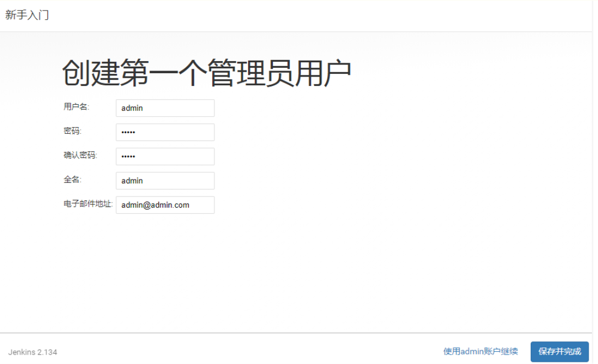Click the 用户名: label
The image size is (598, 364).
[76, 107]
